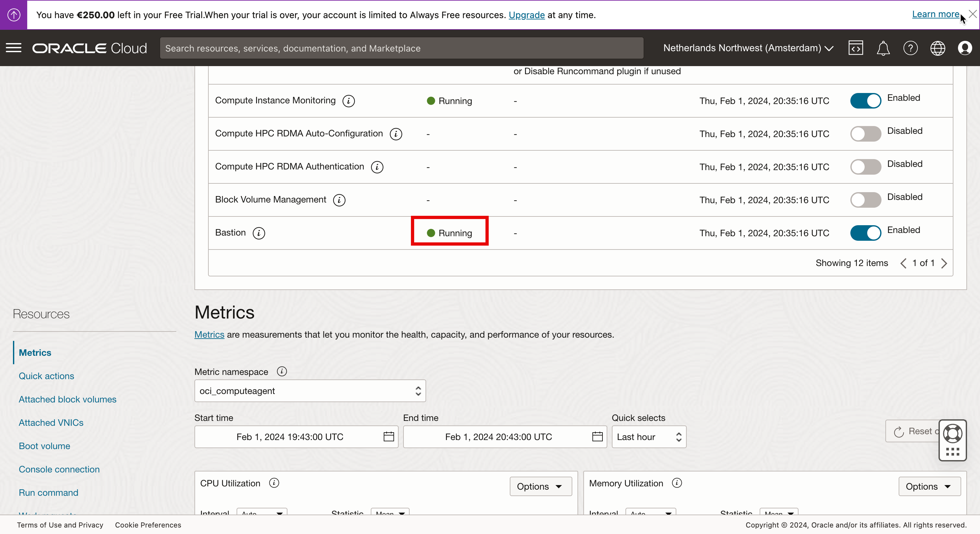Viewport: 980px width, 534px height.
Task: Enable the Block Volume Management plugin toggle
Action: click(x=866, y=200)
